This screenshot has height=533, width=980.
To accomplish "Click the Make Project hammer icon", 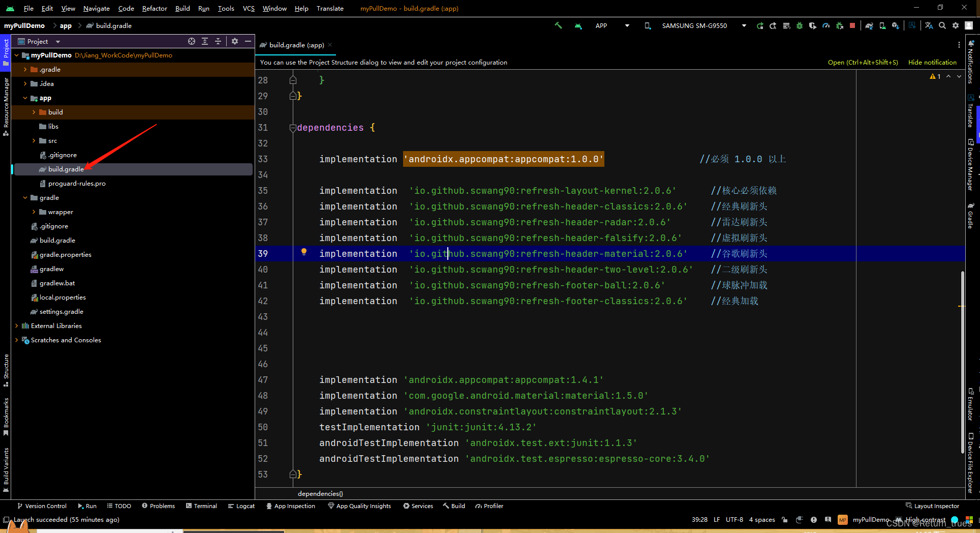I will pos(558,25).
